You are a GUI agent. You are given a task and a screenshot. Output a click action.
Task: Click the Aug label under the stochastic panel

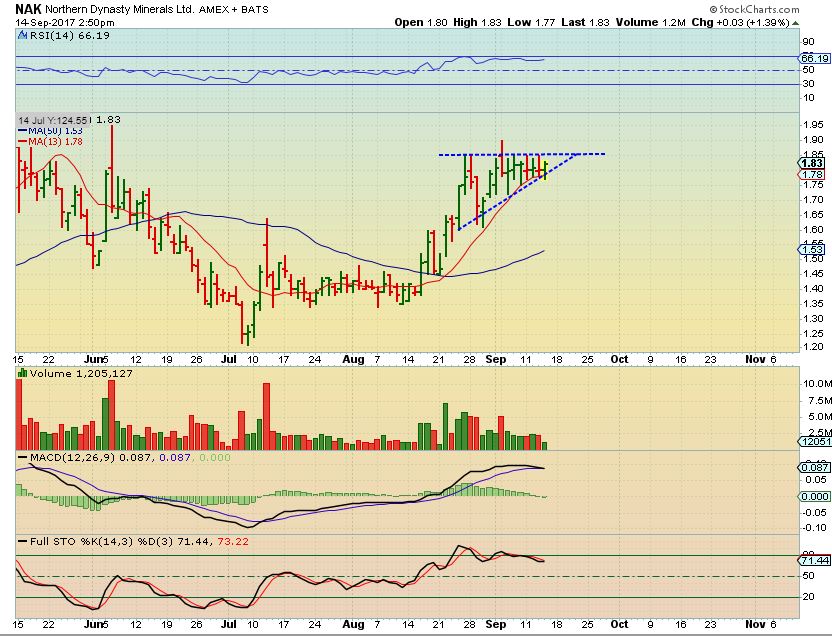click(353, 624)
